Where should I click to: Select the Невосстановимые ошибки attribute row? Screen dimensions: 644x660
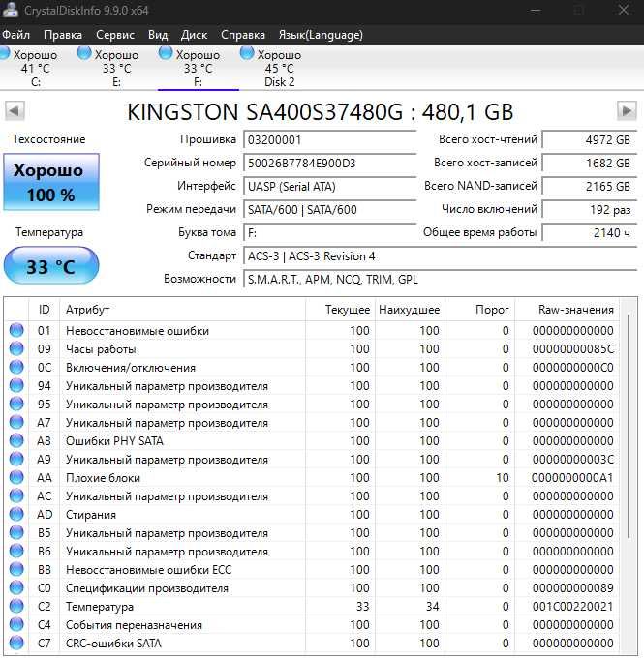312,330
